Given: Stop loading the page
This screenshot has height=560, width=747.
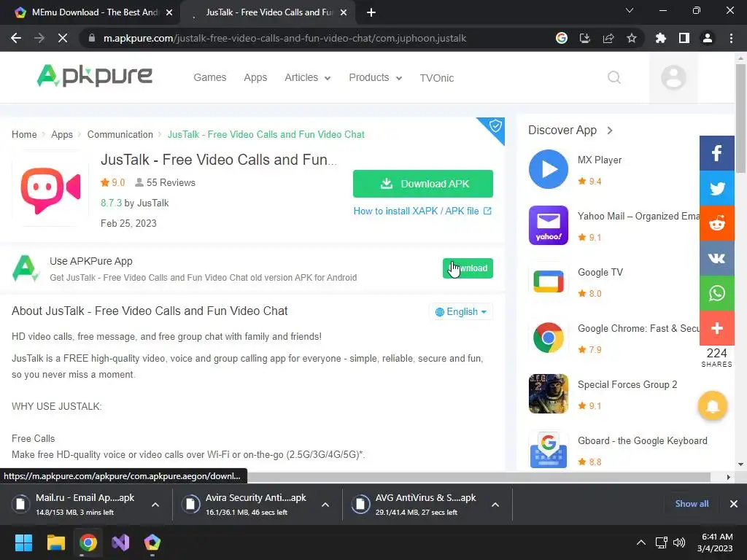Looking at the screenshot, I should [x=63, y=38].
